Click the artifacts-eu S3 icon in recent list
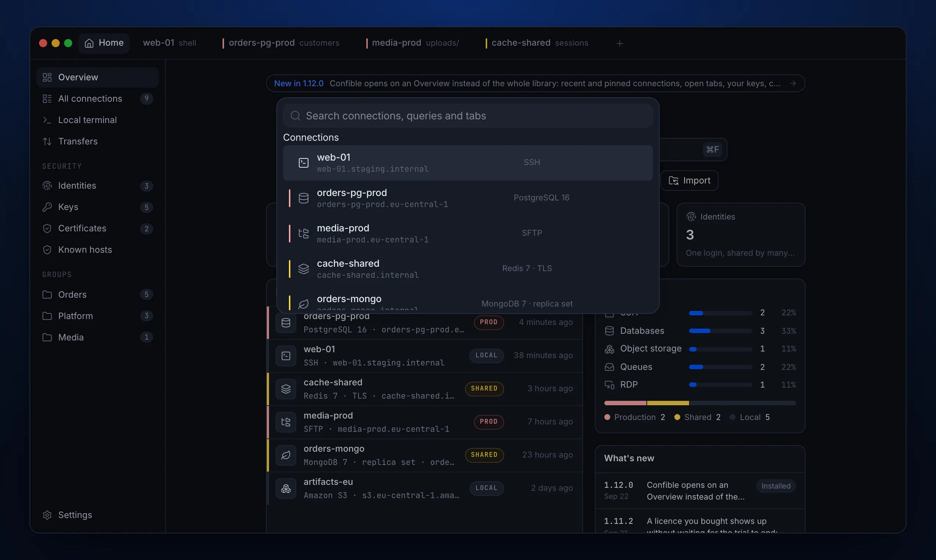The height and width of the screenshot is (560, 936). tap(286, 488)
